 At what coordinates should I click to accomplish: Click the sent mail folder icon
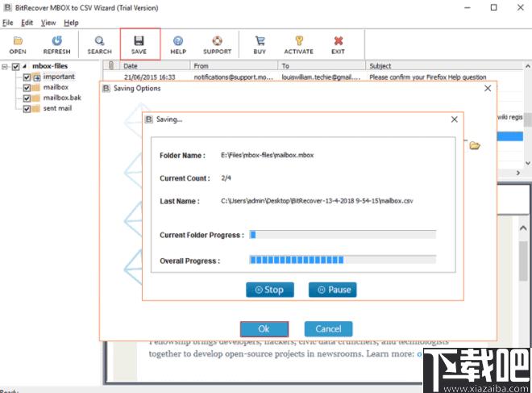pos(36,109)
